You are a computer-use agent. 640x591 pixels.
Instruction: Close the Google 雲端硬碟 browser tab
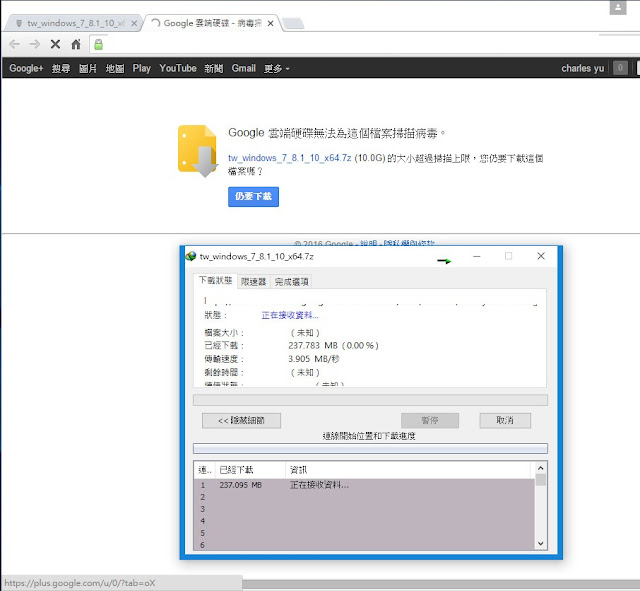270,23
